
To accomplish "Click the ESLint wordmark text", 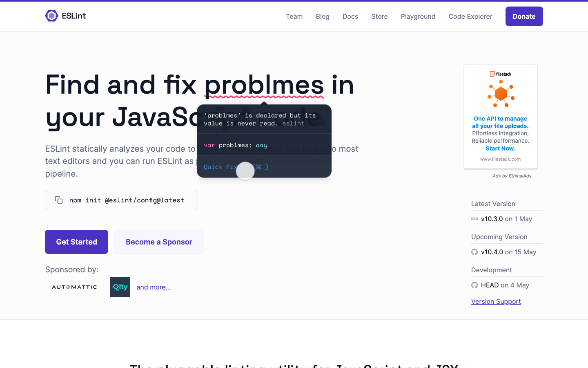I will click(74, 16).
